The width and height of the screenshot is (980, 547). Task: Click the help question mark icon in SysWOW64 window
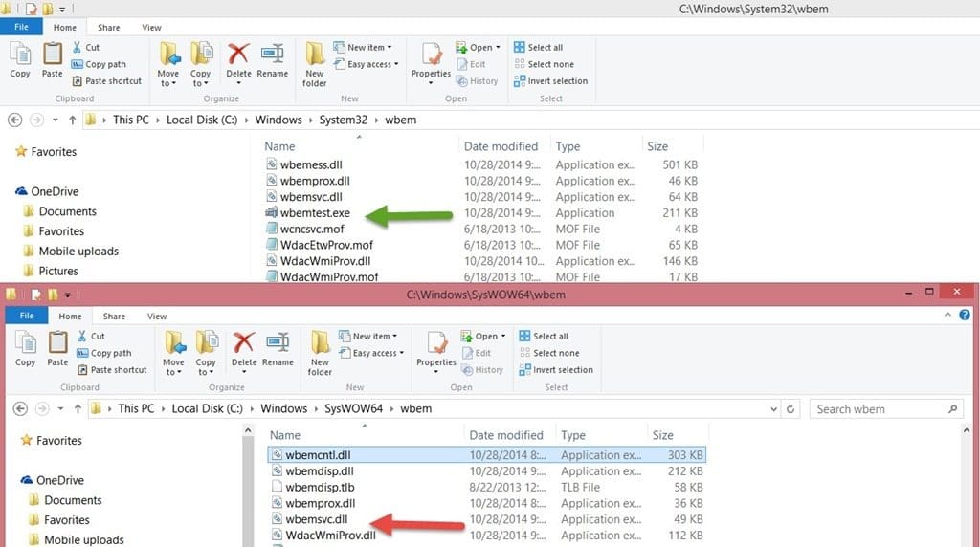pyautogui.click(x=965, y=316)
